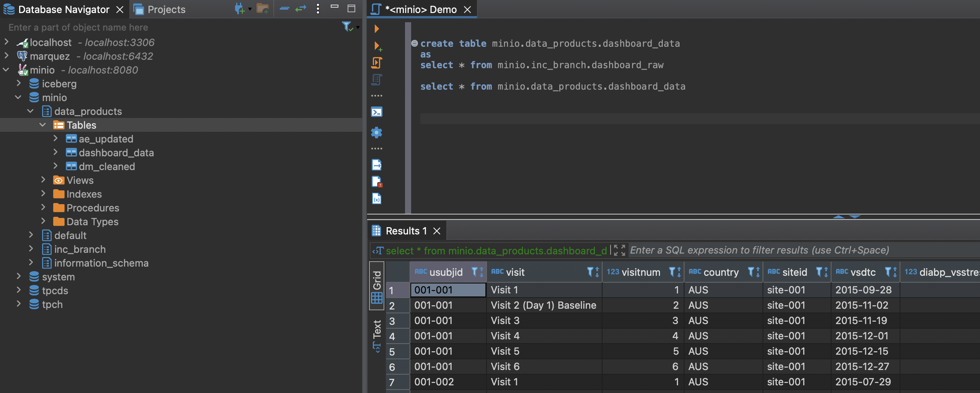Click the visit column header
980x393 pixels.
click(x=515, y=272)
